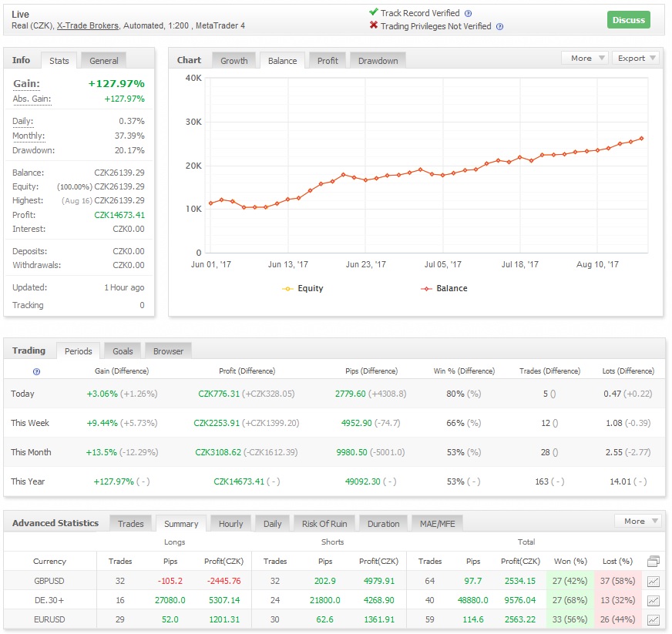
Task: Click the popup window icon above the currency table
Action: 654,561
